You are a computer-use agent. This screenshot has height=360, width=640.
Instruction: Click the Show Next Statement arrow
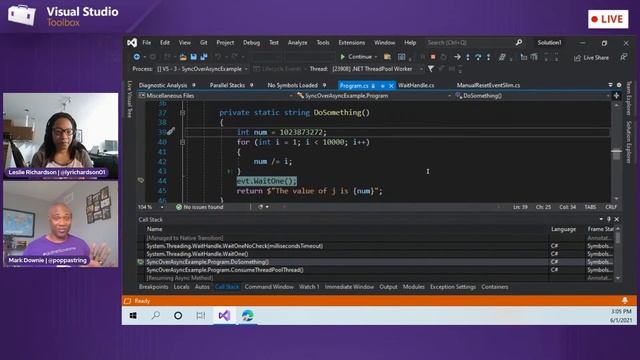[457, 57]
